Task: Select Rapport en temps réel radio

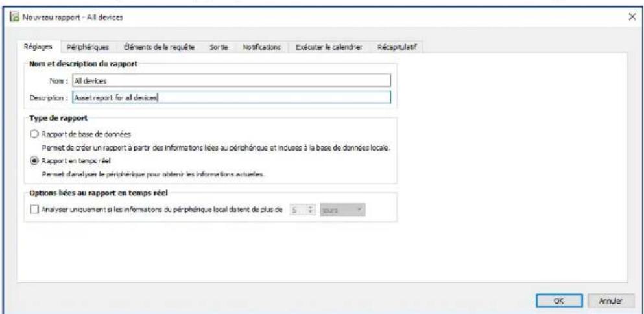Action: tap(34, 161)
